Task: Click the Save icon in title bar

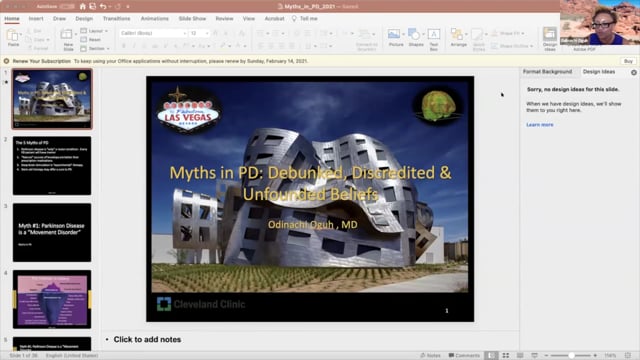Action: pos(93,6)
